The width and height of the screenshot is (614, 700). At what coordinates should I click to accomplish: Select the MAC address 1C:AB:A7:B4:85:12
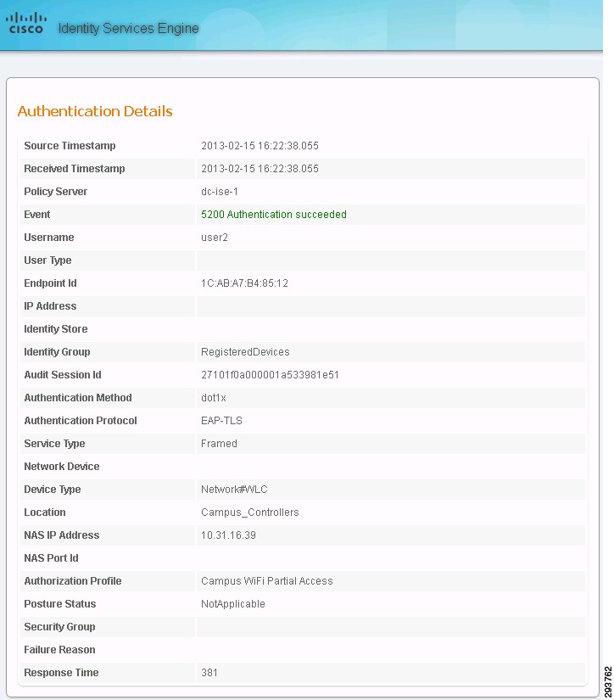point(244,283)
